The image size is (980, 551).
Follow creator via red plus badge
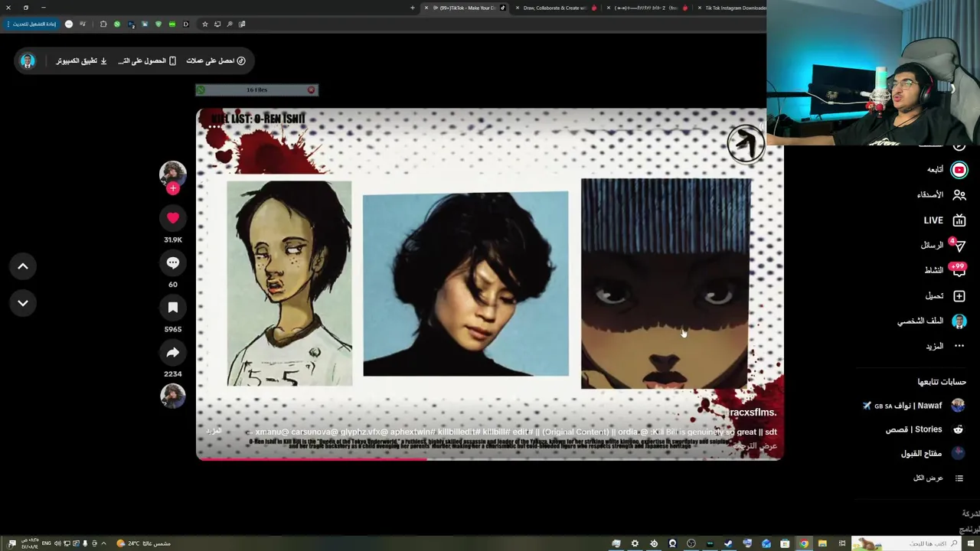[x=173, y=188]
